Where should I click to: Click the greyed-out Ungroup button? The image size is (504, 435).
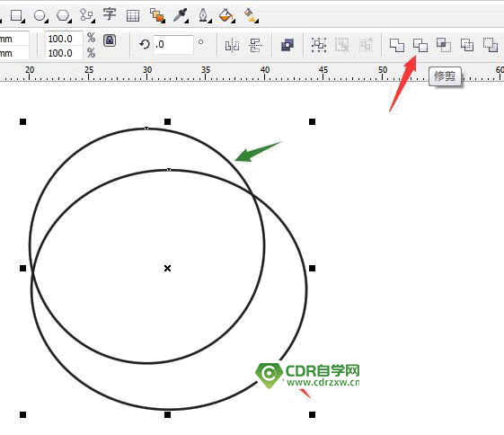click(342, 45)
